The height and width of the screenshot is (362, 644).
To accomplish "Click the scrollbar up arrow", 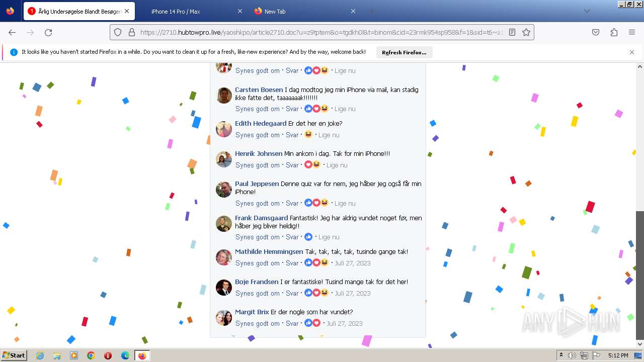I will click(640, 67).
